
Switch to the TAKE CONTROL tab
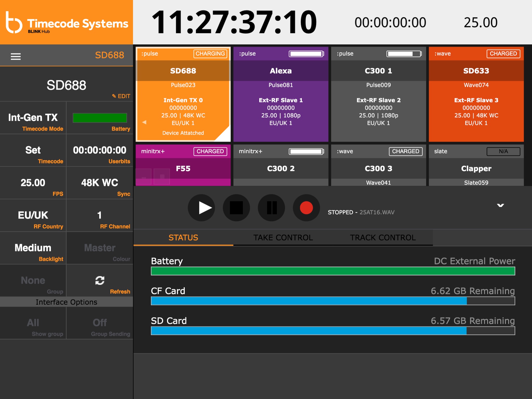[x=283, y=237]
